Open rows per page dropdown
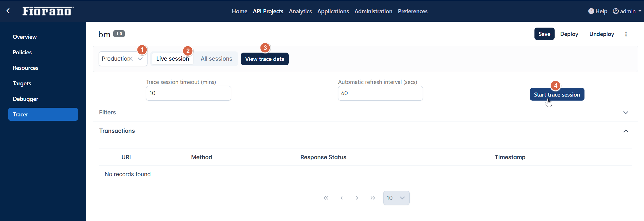This screenshot has height=221, width=644. (396, 198)
